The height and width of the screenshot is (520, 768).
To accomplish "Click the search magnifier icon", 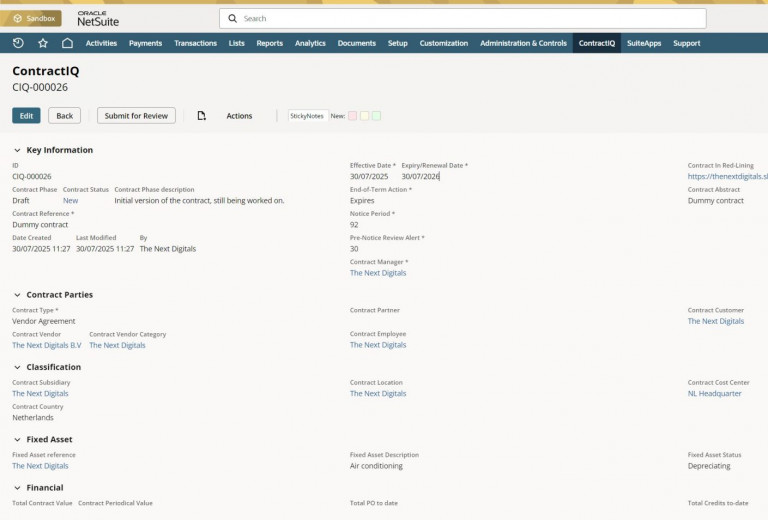I will point(233,18).
